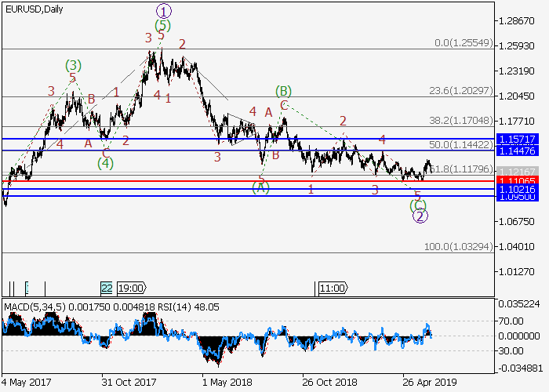This screenshot has height=392, width=549.
Task: Click the 19:00 time marker flag
Action: [130, 288]
